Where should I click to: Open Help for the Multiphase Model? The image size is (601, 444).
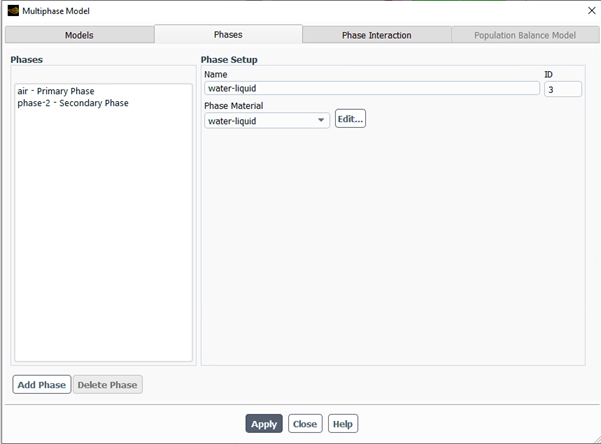point(343,424)
